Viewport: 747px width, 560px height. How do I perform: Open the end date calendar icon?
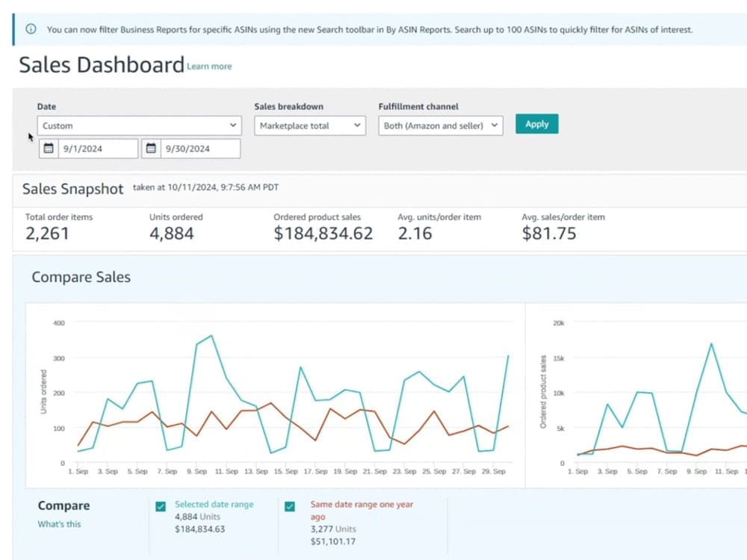(151, 149)
